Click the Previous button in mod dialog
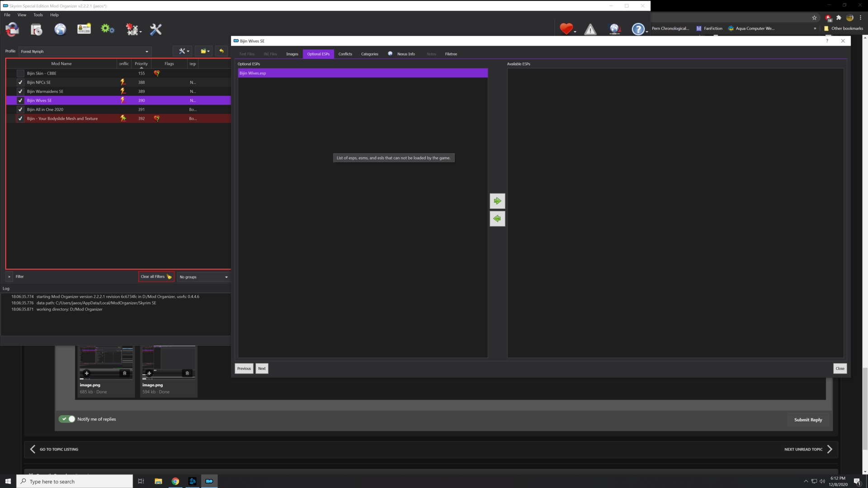This screenshot has width=868, height=488. [244, 369]
